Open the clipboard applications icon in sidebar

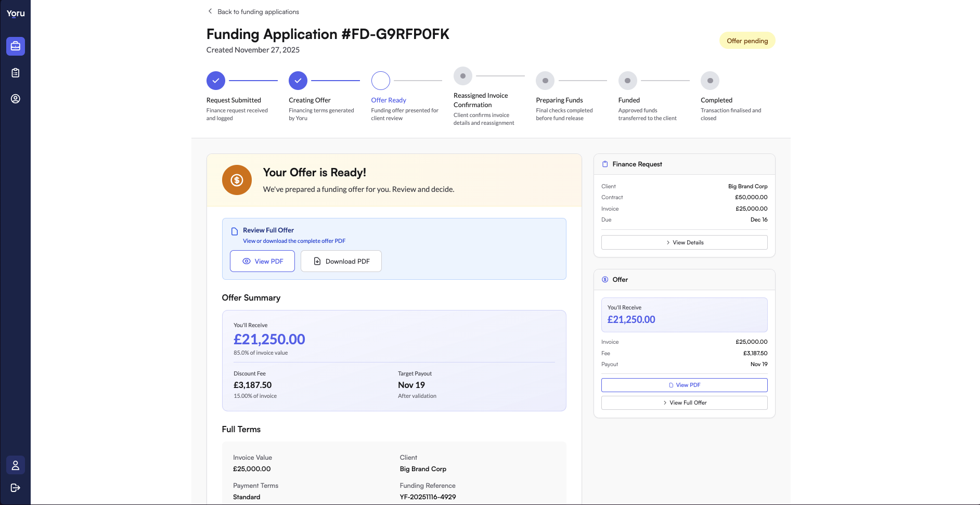pos(15,72)
